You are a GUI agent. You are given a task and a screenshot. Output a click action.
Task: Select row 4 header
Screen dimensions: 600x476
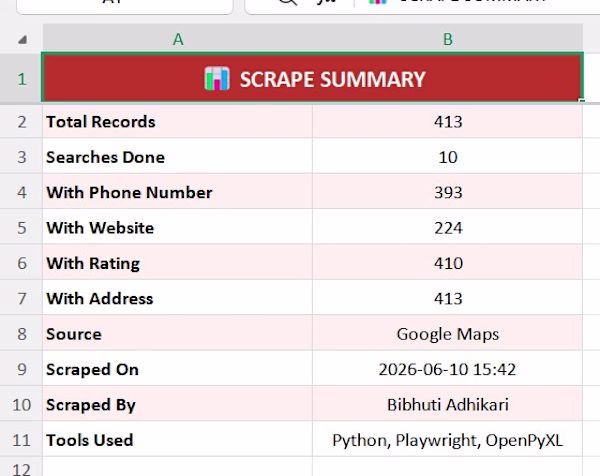pos(21,192)
